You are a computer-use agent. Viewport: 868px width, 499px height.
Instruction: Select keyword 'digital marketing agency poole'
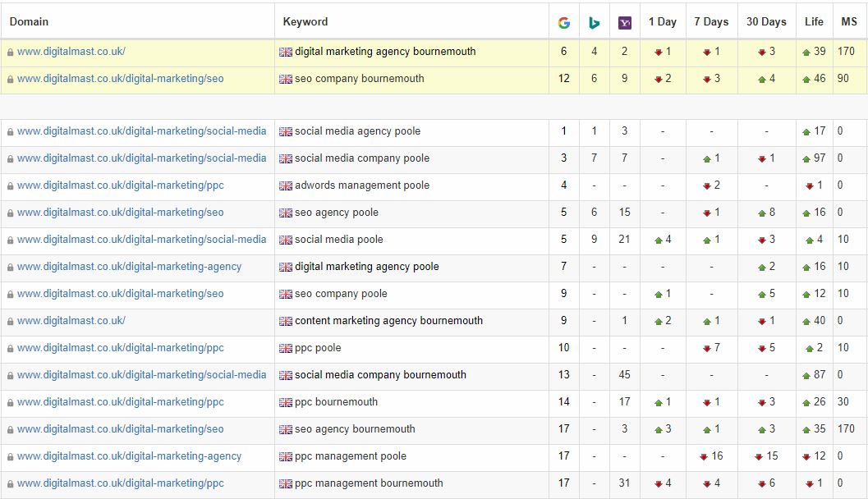tap(367, 267)
